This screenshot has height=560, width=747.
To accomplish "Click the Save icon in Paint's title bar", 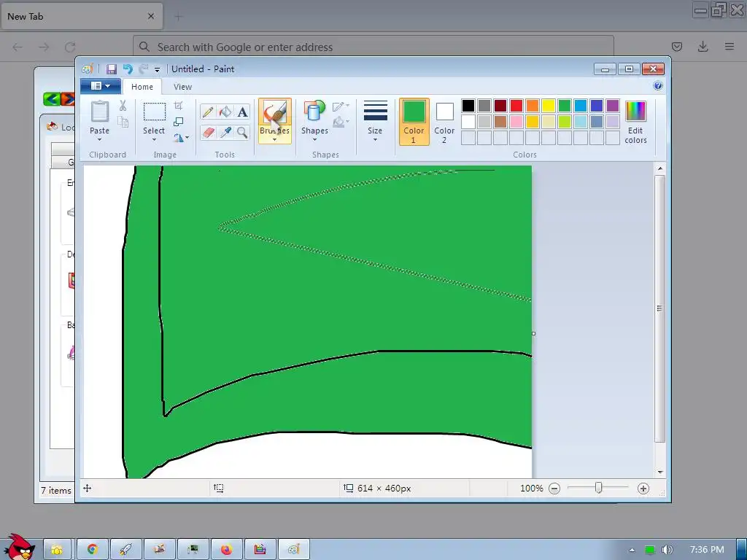I will (x=111, y=69).
